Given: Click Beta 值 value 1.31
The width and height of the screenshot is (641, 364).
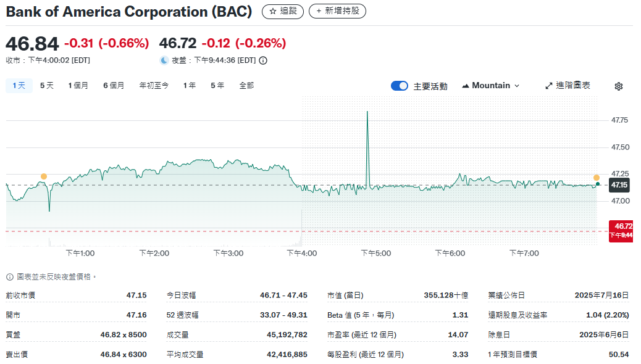Looking at the screenshot, I should 460,315.
